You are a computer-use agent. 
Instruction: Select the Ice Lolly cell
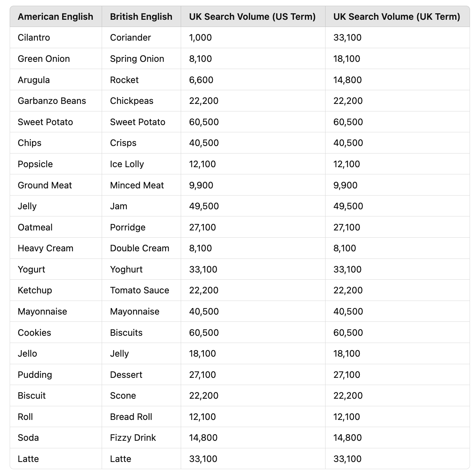(127, 164)
